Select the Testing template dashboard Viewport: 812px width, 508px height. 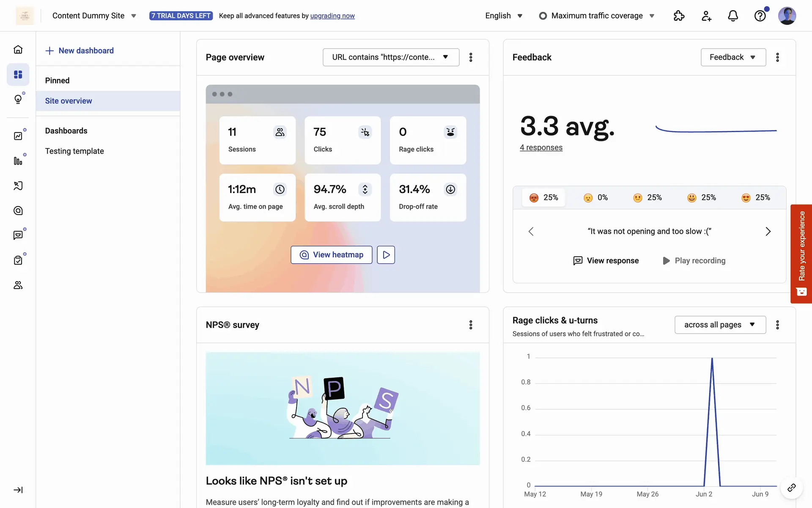74,151
